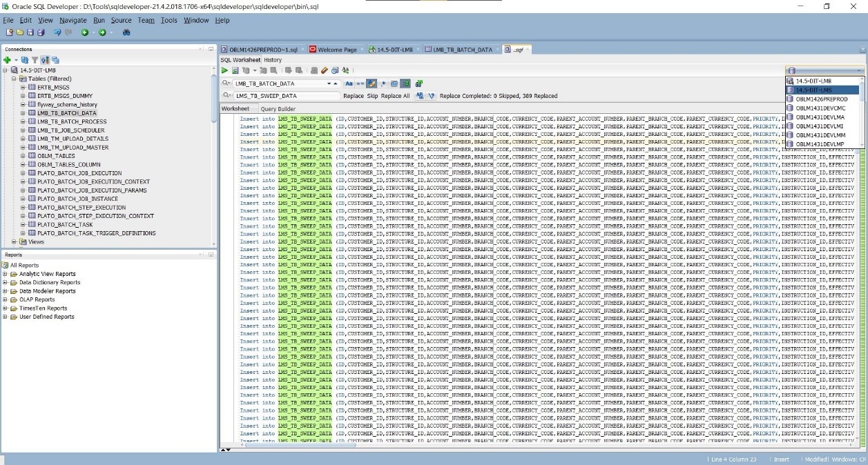Viewport: 868px width, 465px height.
Task: Click the Save icon in main toolbar
Action: pos(30,32)
